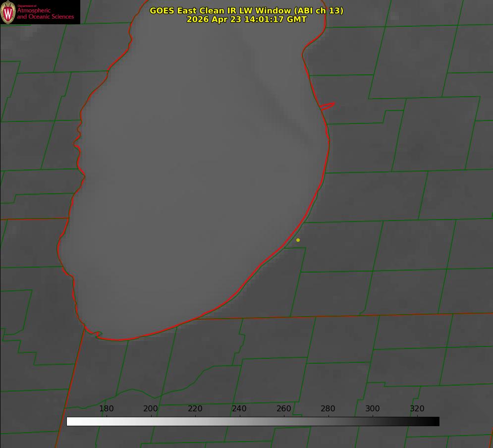Viewport: 493px width, 448px height.
Task: Click the small red-outlined spit on the east shore
Action: pyautogui.click(x=328, y=106)
